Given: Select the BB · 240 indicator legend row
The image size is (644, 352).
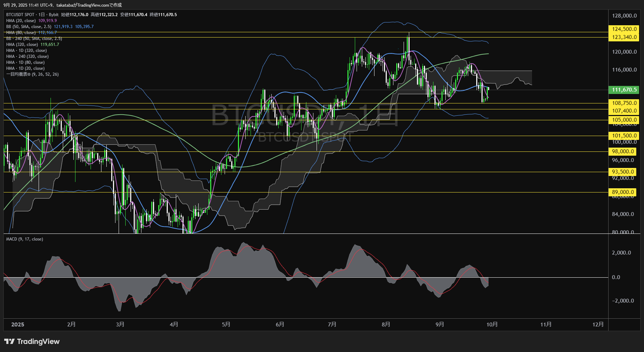Looking at the screenshot, I should [34, 39].
